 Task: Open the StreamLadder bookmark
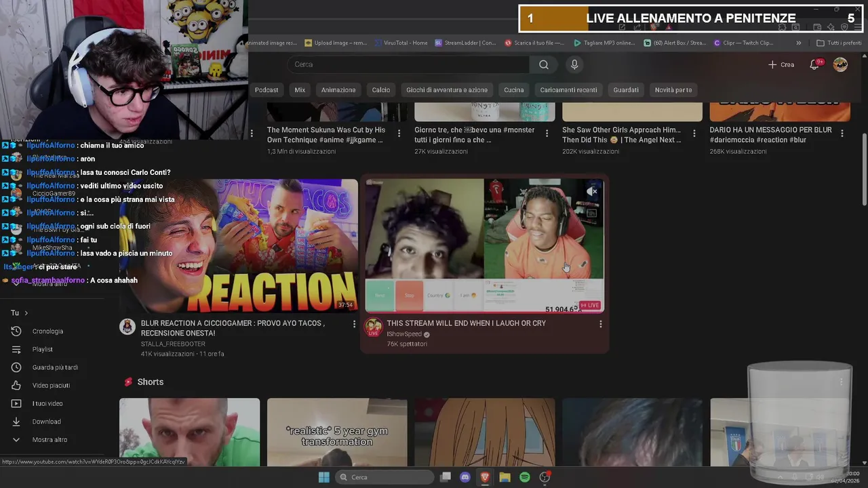[x=465, y=43]
